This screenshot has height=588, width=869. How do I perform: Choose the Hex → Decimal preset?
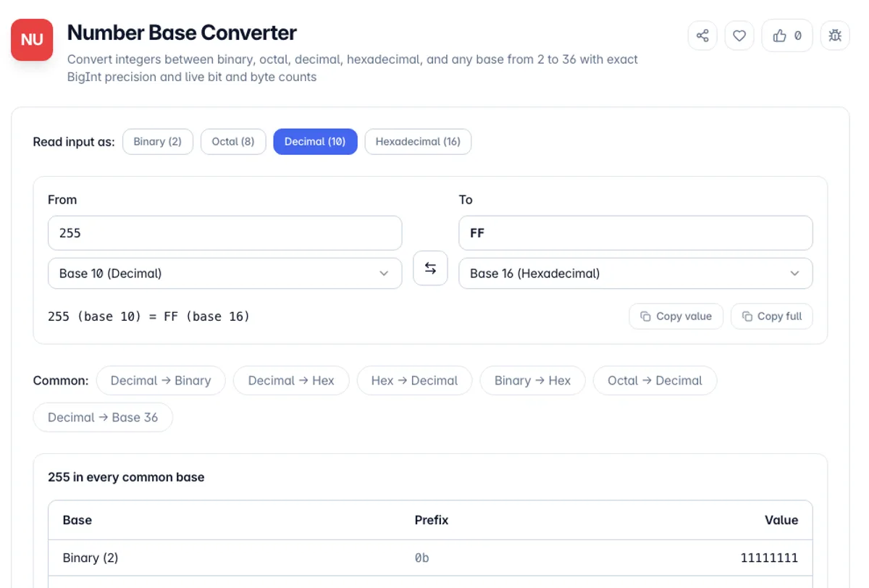click(414, 380)
